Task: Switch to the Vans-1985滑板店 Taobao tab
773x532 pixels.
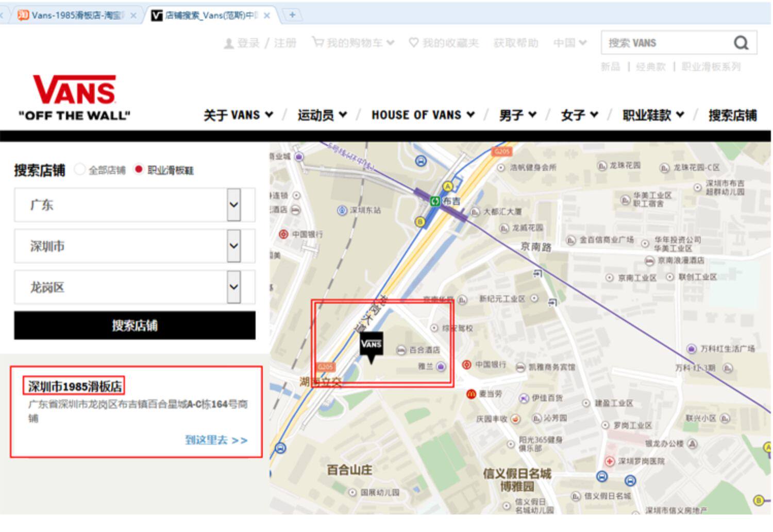Action: pos(72,15)
